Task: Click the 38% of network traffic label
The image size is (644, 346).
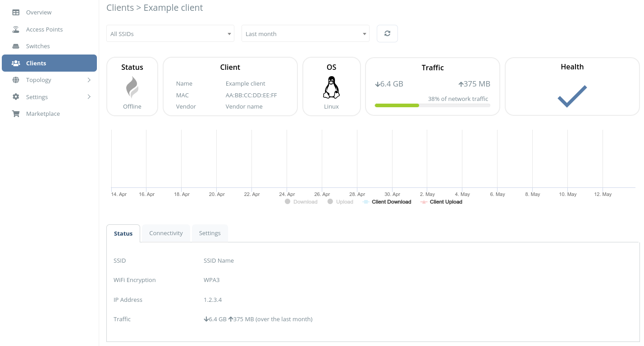Action: [458, 99]
